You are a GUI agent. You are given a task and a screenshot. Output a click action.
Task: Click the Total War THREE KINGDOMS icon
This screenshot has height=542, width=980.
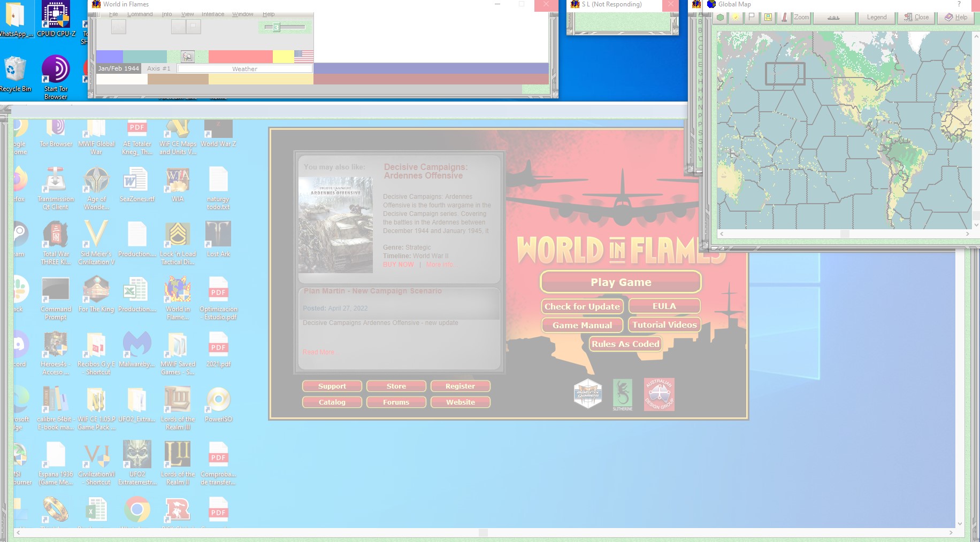click(56, 244)
